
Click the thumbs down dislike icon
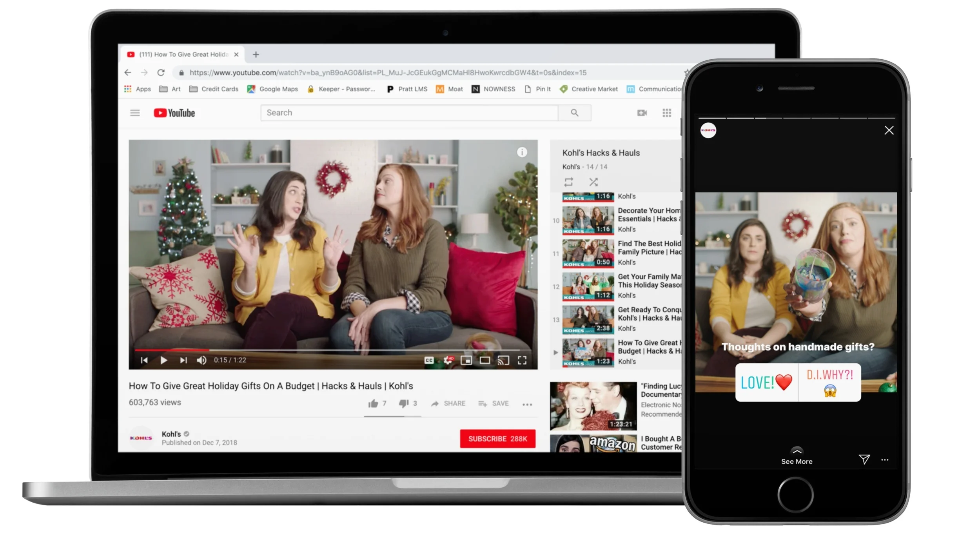tap(403, 403)
